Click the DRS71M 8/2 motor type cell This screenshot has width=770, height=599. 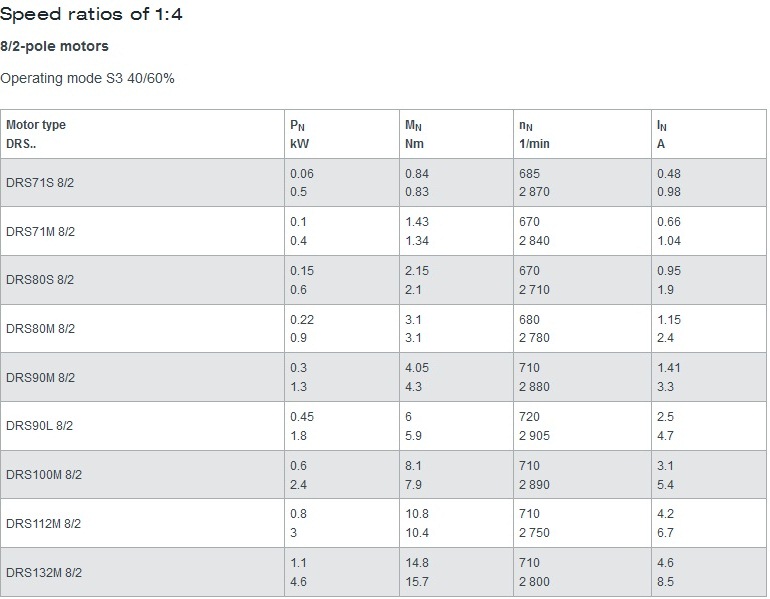(41, 231)
